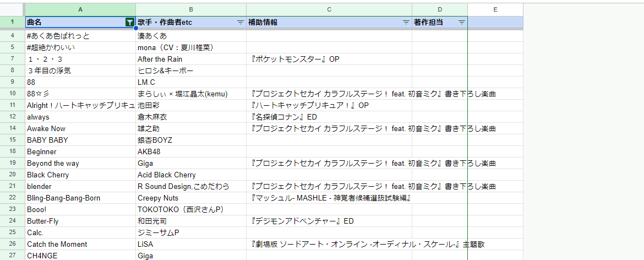Select column E header
Viewport: 644px width, 260px height.
[x=495, y=9]
